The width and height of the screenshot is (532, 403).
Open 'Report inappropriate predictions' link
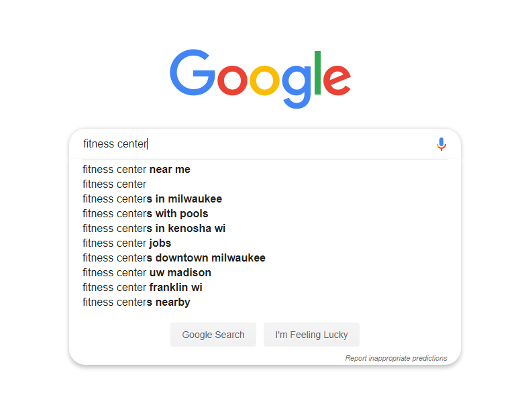coord(396,358)
